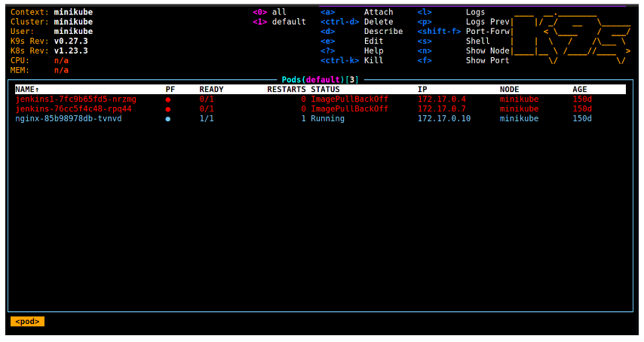The height and width of the screenshot is (342, 644).
Task: Click the <?> Help shortcut
Action: pos(352,51)
